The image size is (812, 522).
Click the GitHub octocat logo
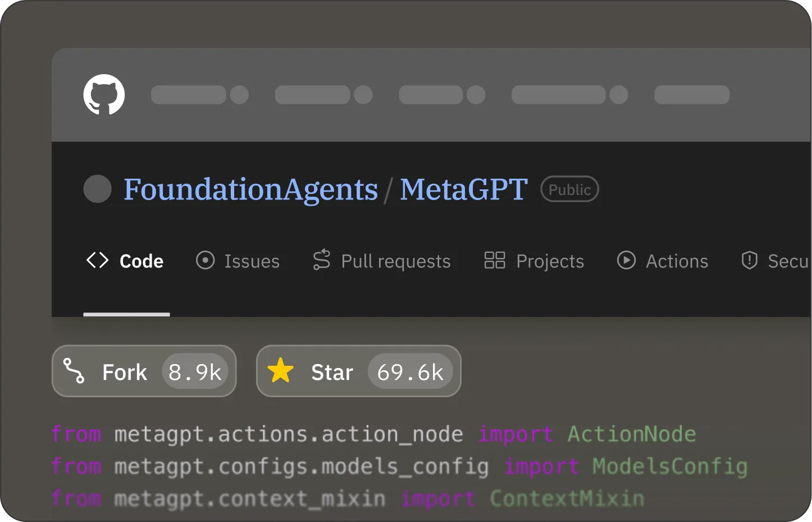104,94
